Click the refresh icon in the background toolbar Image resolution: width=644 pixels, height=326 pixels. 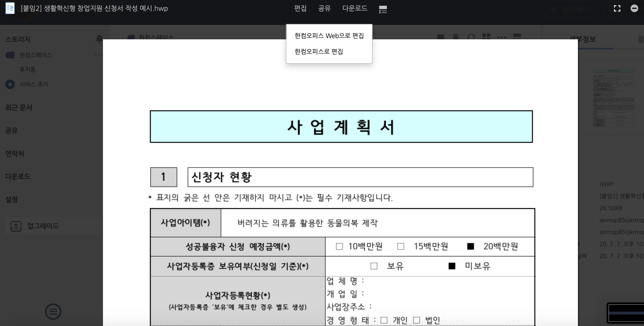471,37
